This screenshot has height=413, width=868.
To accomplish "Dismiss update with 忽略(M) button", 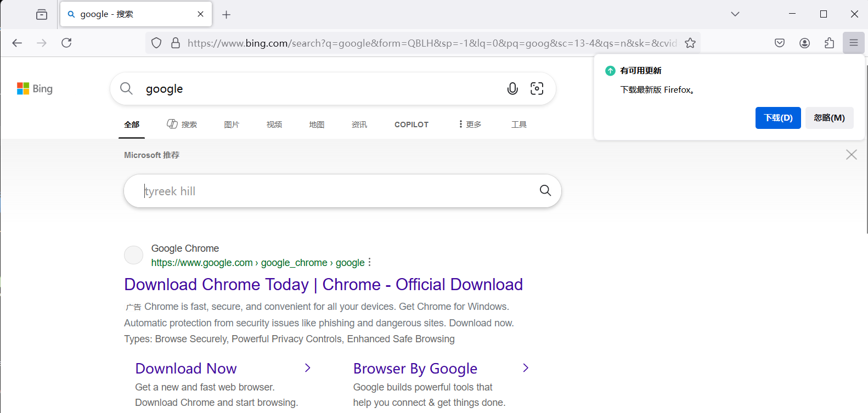I will 829,118.
